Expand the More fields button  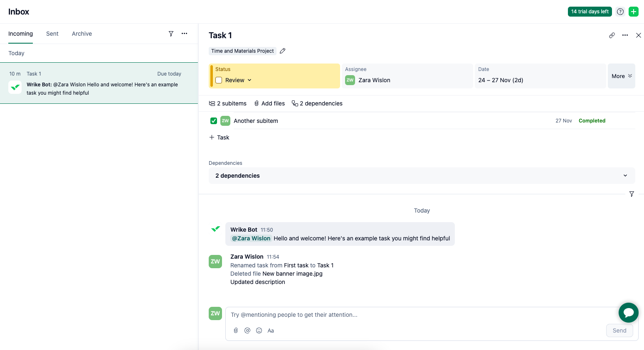(622, 76)
